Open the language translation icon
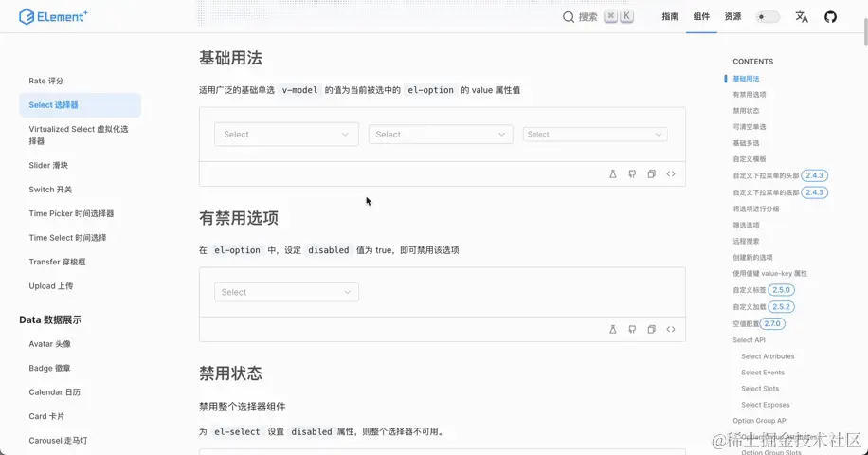The width and height of the screenshot is (868, 455). [802, 17]
